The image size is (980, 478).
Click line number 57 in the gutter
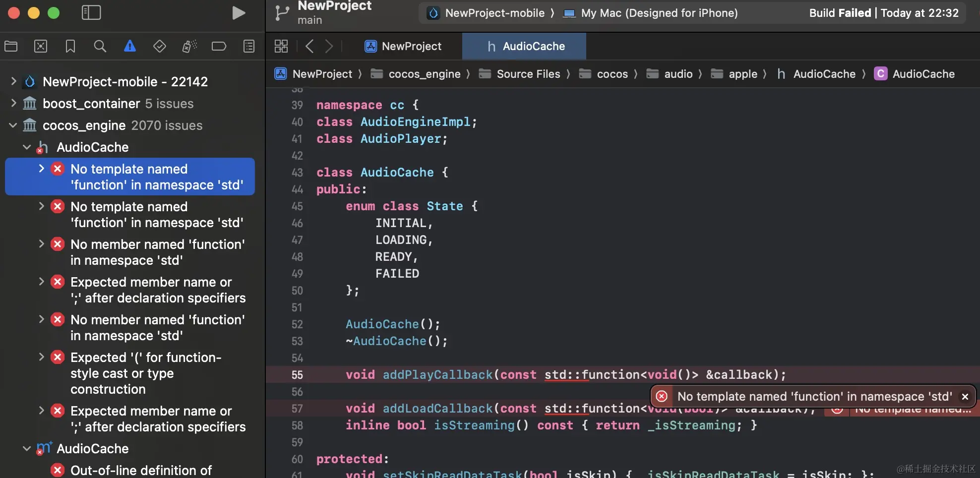coord(297,409)
